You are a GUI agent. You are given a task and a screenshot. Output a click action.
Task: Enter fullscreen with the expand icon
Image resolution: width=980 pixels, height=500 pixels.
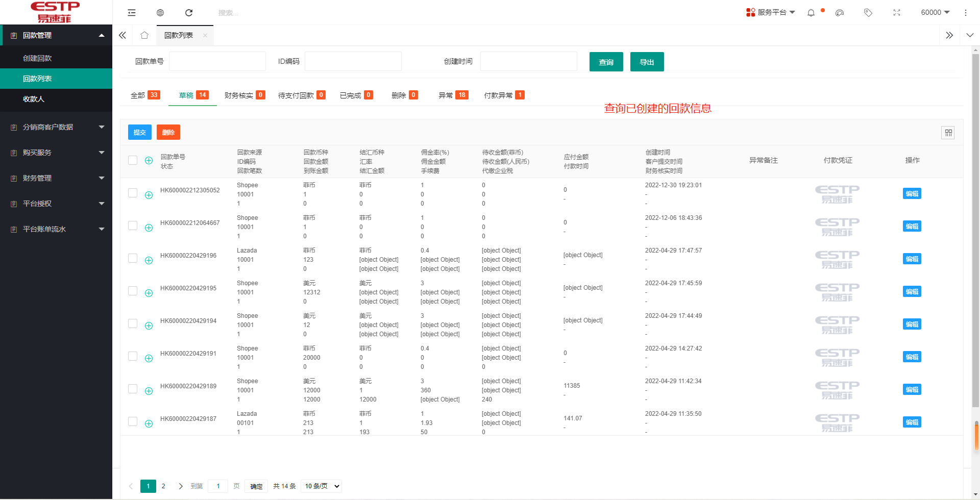pyautogui.click(x=897, y=13)
